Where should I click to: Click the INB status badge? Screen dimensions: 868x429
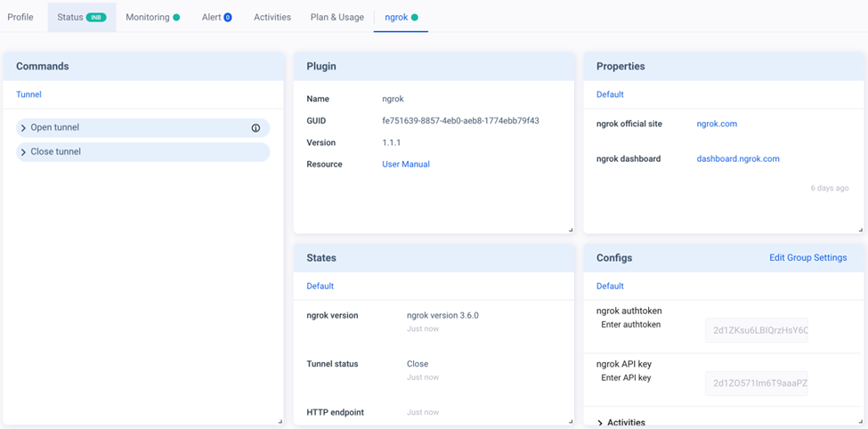click(96, 17)
